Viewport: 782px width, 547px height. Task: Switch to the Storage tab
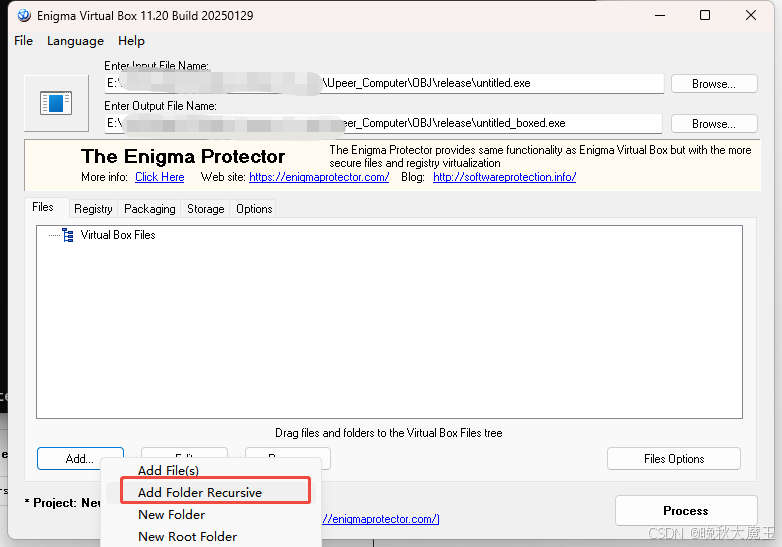tap(205, 209)
